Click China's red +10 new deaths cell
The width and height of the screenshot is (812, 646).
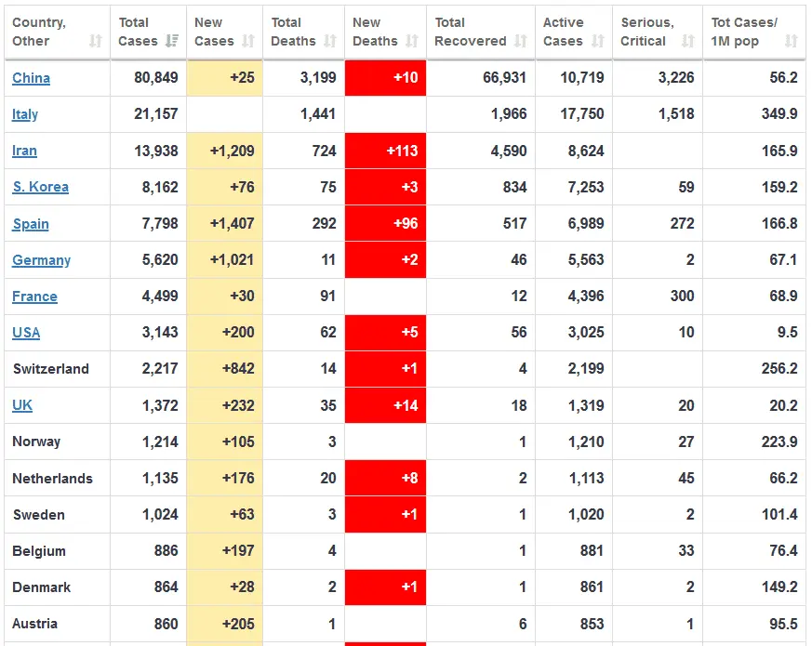pyautogui.click(x=385, y=78)
